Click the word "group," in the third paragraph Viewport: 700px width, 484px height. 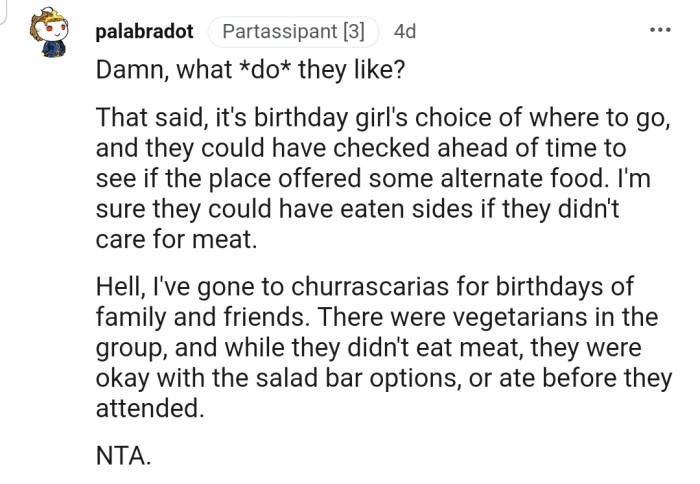pyautogui.click(x=127, y=347)
